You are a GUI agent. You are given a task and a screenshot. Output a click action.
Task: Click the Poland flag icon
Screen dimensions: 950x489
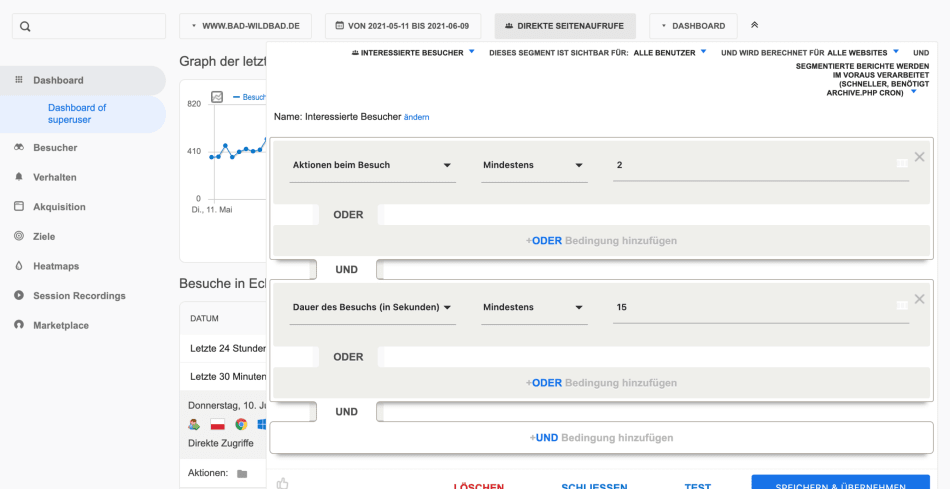point(218,424)
